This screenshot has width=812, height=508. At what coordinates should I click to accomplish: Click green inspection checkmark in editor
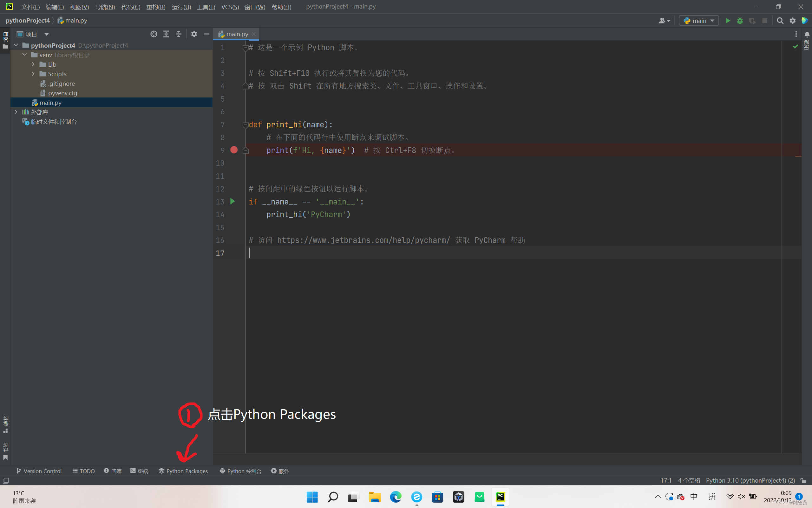click(795, 46)
